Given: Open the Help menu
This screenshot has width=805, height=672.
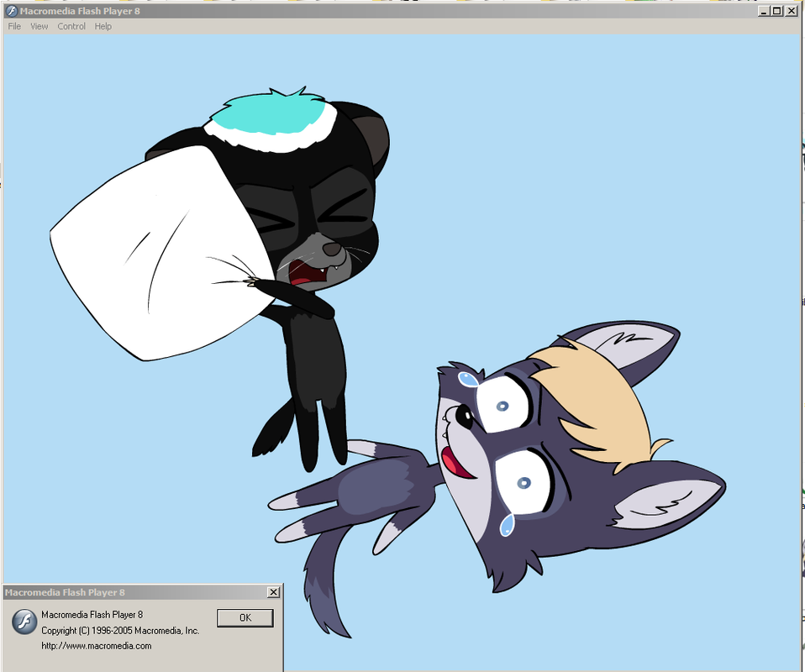Looking at the screenshot, I should click(x=103, y=26).
